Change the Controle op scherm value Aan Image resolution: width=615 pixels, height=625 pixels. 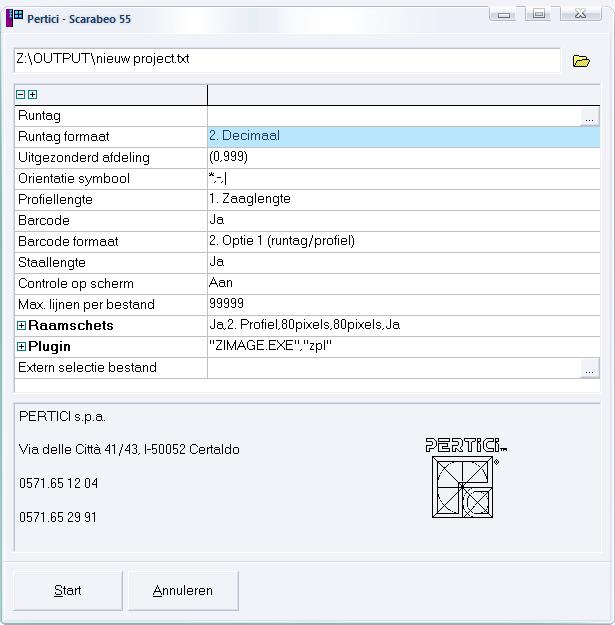point(403,284)
